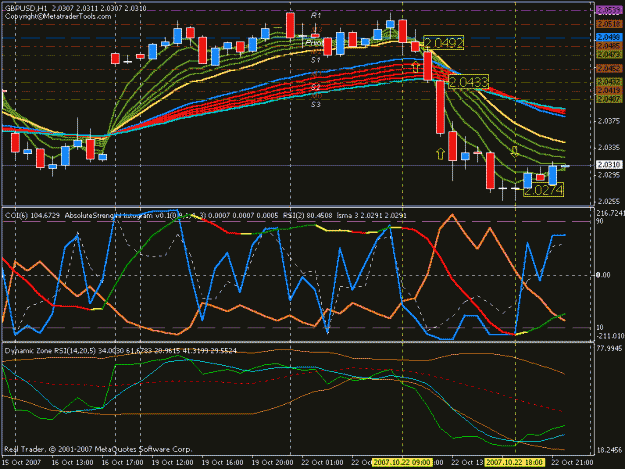Click the Copyright@MetatraderTools.com text
625x469 pixels.
pos(58,16)
